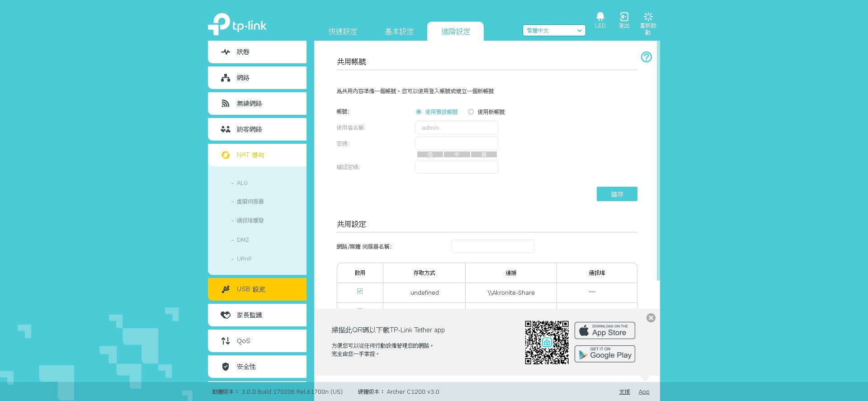Open the App Store download badge
Screen dimensions: 868x401
click(x=605, y=330)
